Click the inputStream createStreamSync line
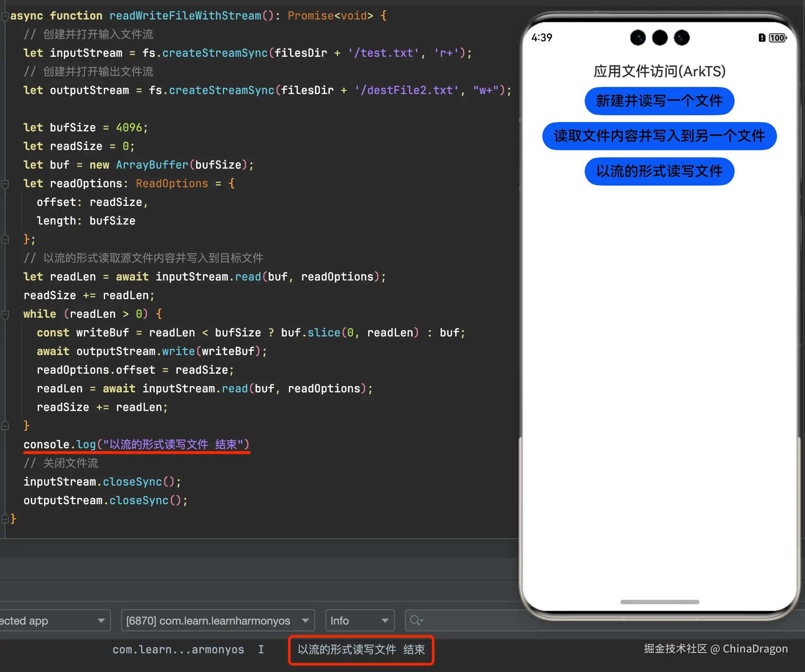The image size is (805, 672). point(247,53)
